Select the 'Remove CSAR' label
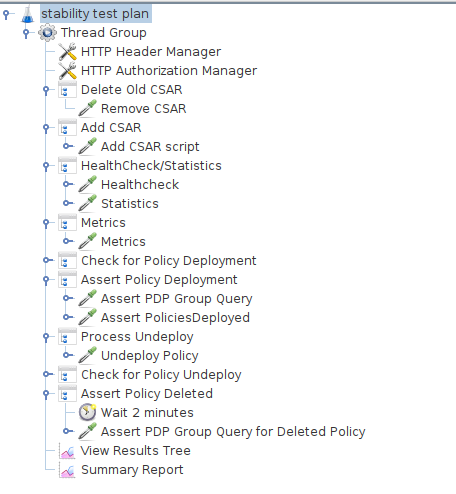 (144, 109)
